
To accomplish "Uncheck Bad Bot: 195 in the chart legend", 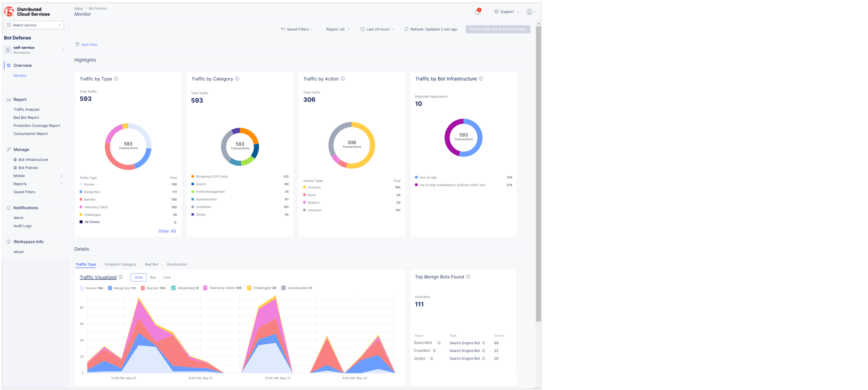I will (143, 288).
